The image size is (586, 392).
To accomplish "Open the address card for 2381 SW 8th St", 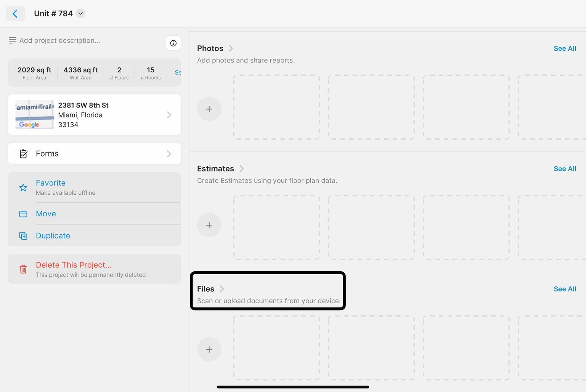I will click(94, 115).
